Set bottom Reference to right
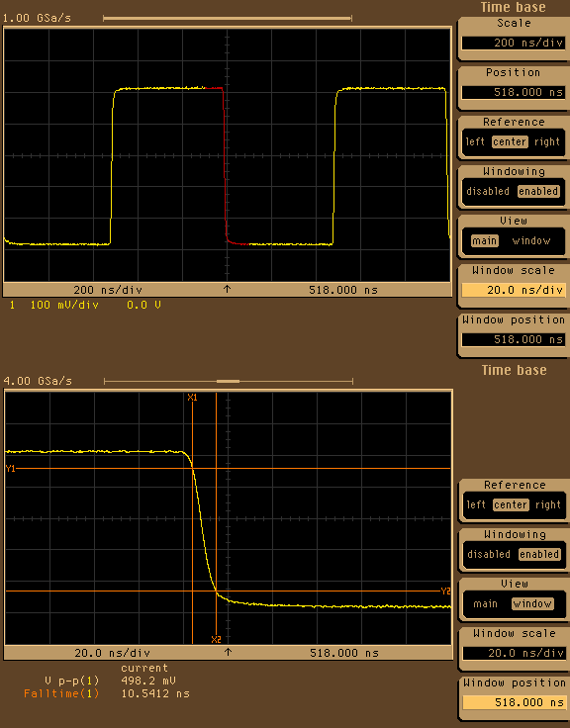This screenshot has height=728, width=570. click(x=547, y=504)
